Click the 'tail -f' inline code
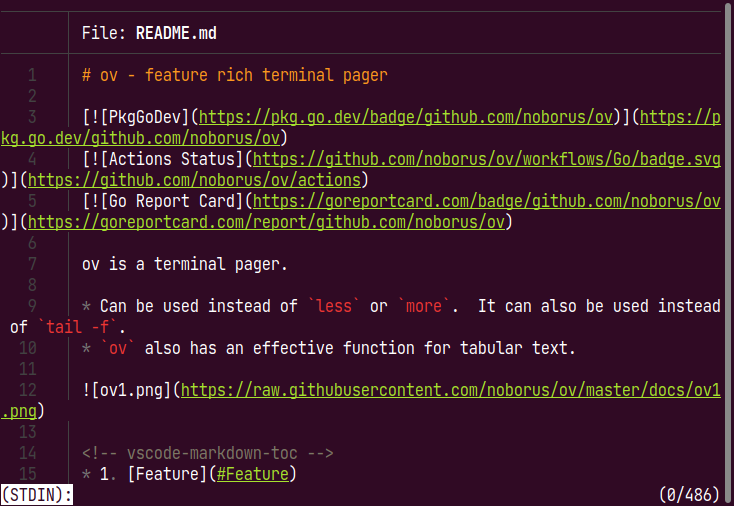This screenshot has width=734, height=506. click(x=77, y=328)
